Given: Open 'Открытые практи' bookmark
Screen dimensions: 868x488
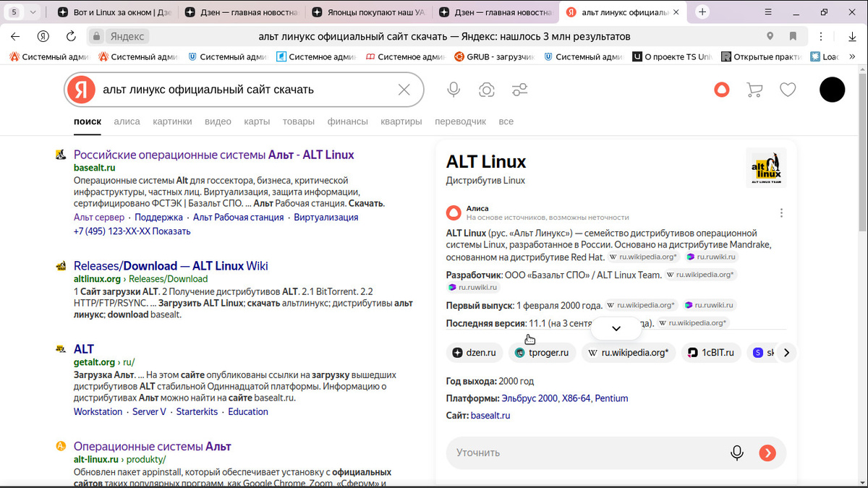Looking at the screenshot, I should click(x=762, y=56).
